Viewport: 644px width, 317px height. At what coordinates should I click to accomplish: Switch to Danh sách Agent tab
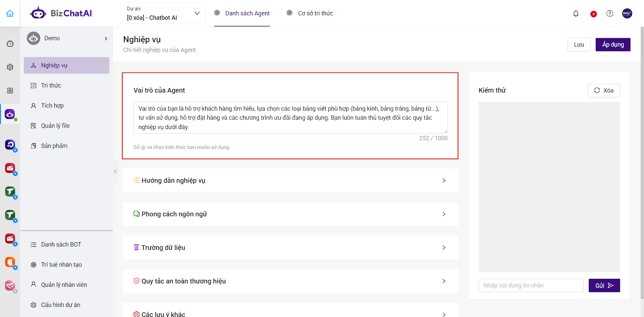242,13
